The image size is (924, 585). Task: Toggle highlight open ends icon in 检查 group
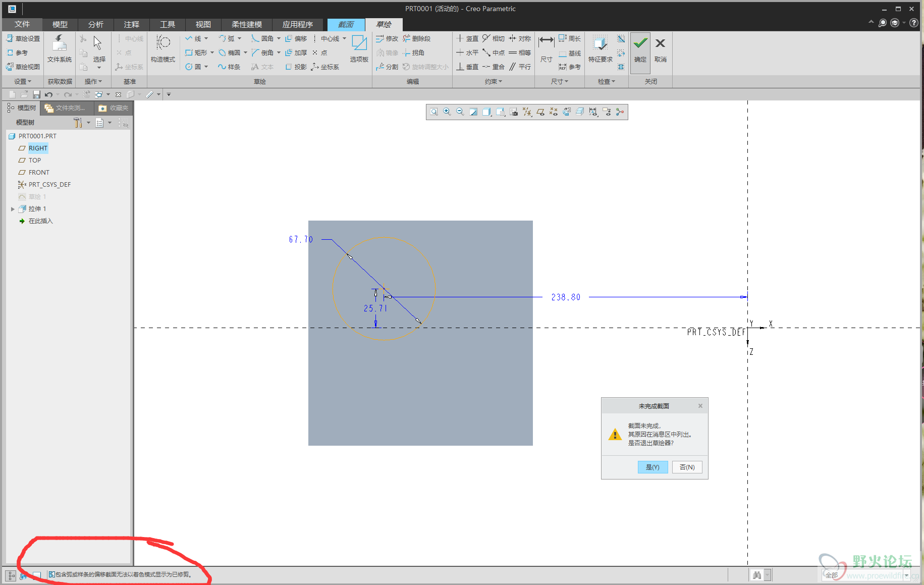pos(621,53)
